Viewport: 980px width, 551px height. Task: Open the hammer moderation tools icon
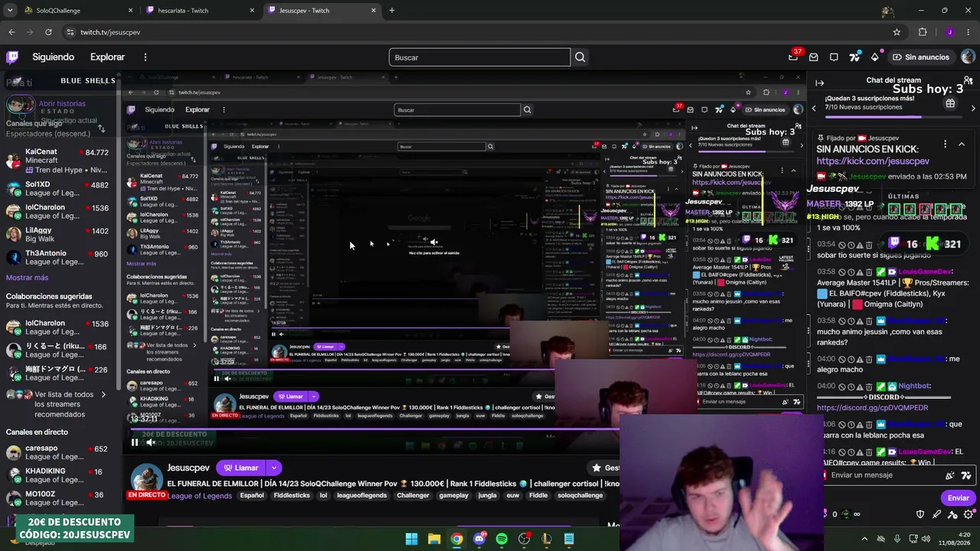pyautogui.click(x=952, y=514)
